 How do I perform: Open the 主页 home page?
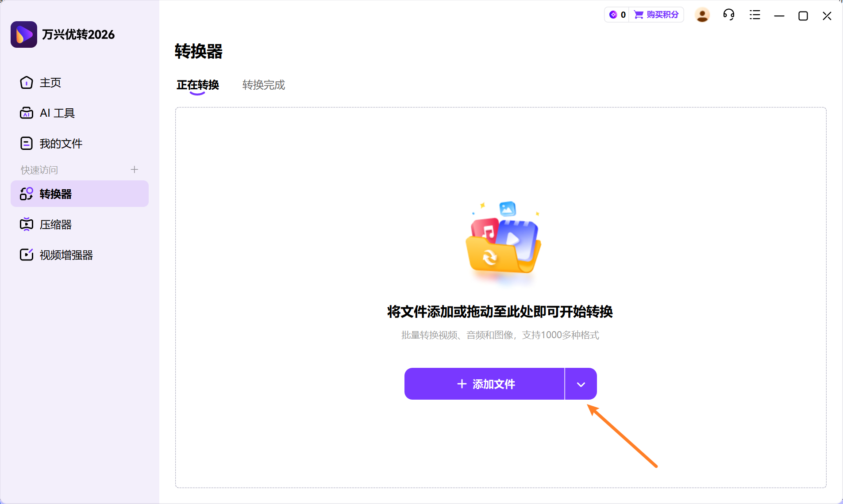point(50,83)
